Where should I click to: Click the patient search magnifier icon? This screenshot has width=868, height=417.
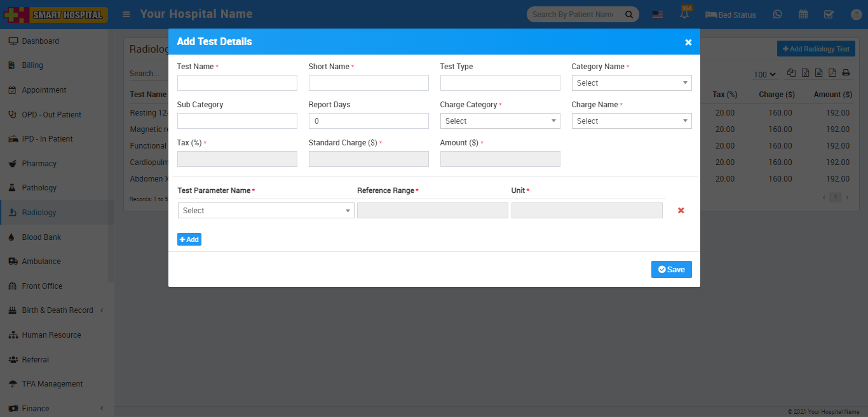tap(629, 15)
